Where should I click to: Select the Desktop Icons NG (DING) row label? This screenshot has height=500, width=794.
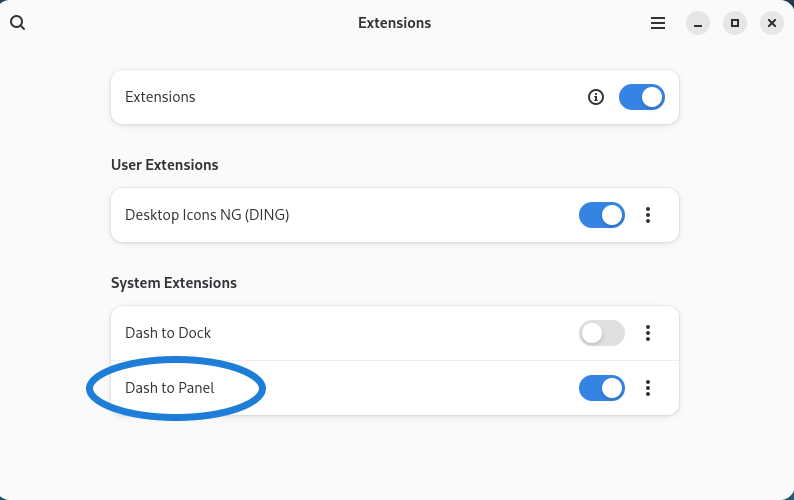[x=207, y=215]
